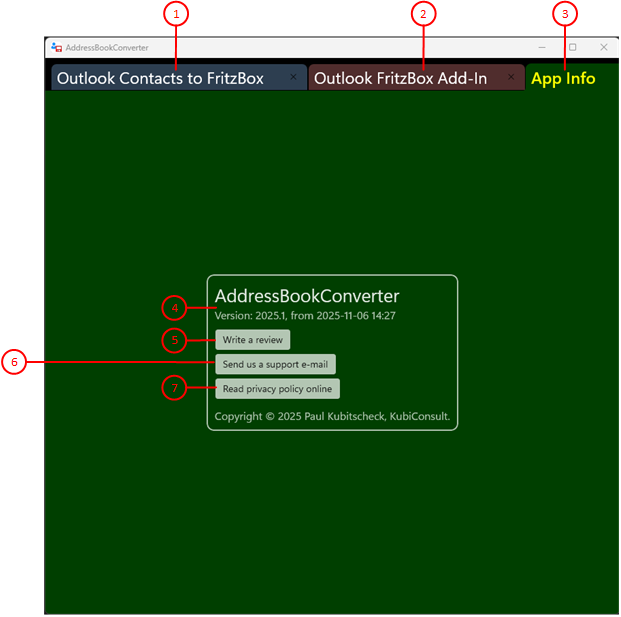This screenshot has height=617, width=621.
Task: Open Read privacy policy online
Action: (x=277, y=389)
